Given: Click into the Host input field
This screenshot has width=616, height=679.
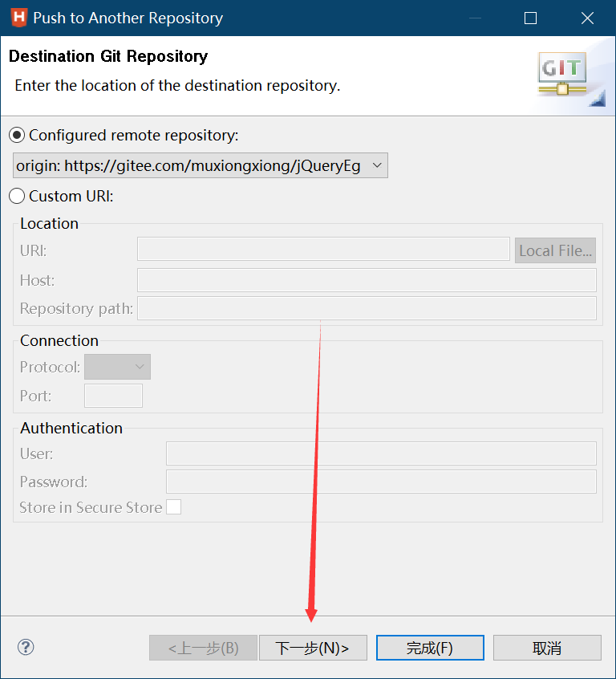Looking at the screenshot, I should coord(367,280).
